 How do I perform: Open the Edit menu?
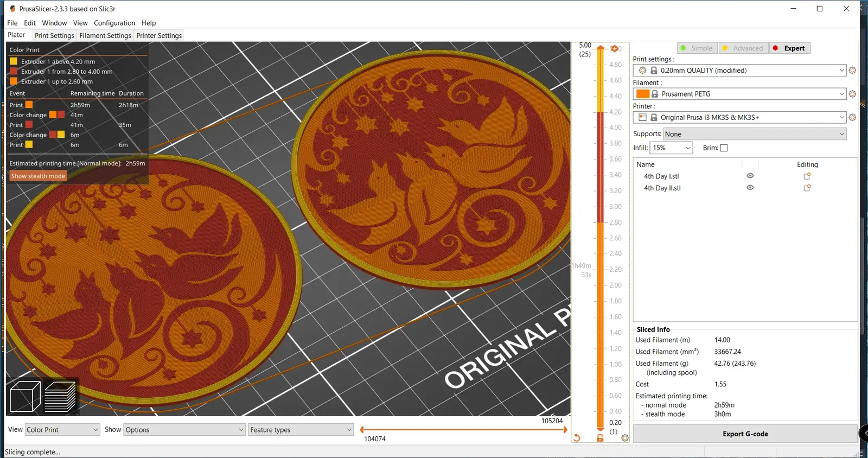pyautogui.click(x=30, y=23)
